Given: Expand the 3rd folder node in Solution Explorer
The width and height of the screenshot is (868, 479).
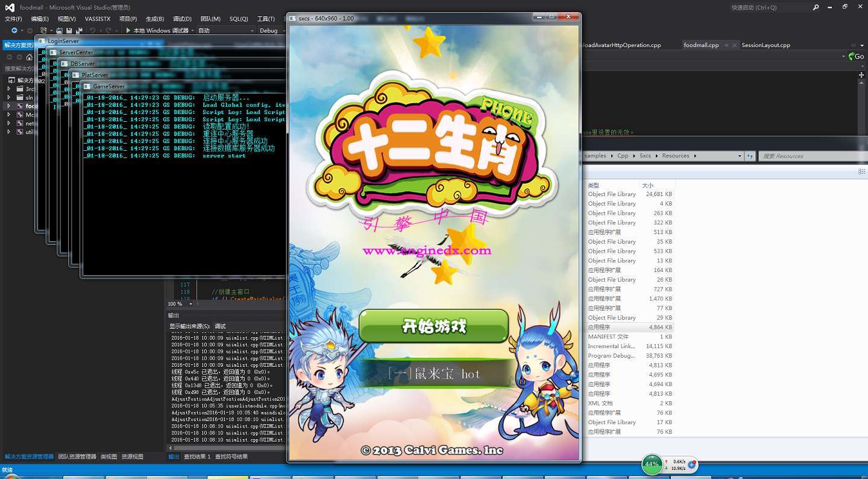Looking at the screenshot, I should pos(8,89).
